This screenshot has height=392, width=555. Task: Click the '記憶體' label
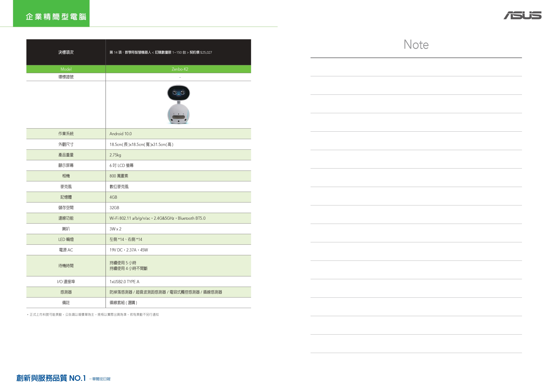(x=66, y=197)
